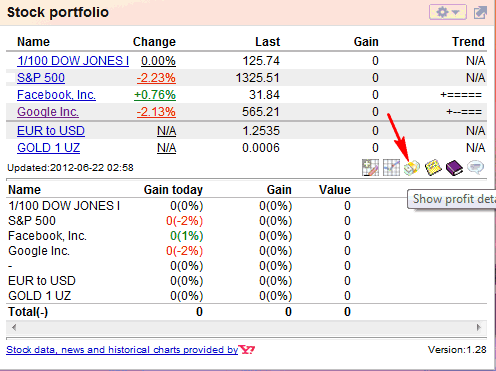Open the speech bubble comments icon

(x=475, y=167)
